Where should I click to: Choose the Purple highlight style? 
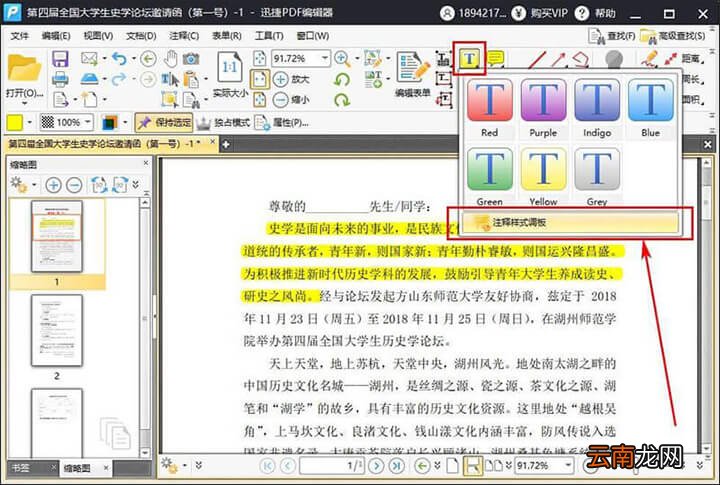pos(543,108)
